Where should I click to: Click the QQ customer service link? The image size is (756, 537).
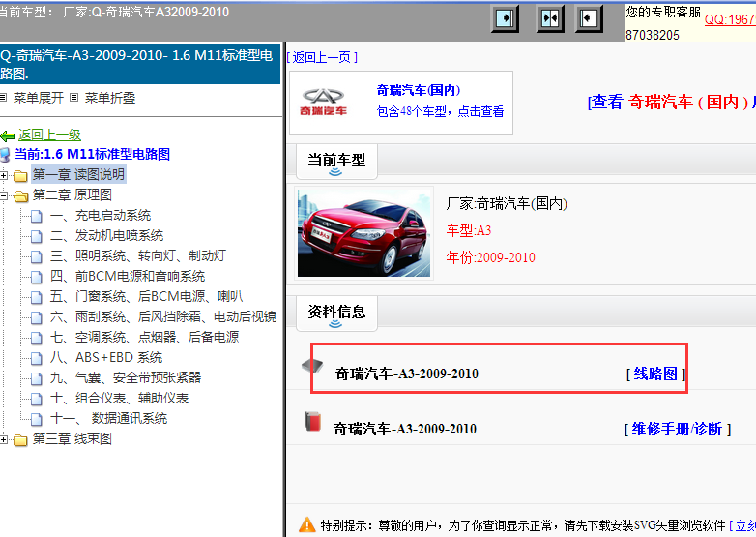(730, 19)
